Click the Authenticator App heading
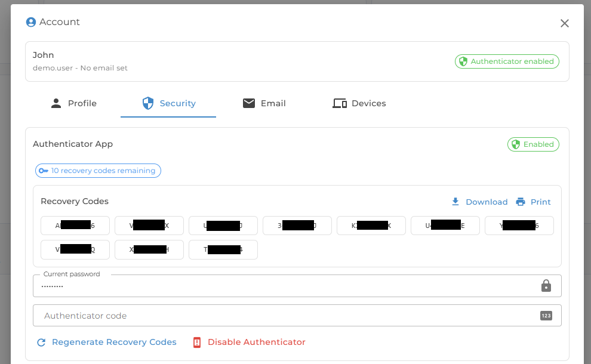 (x=73, y=144)
